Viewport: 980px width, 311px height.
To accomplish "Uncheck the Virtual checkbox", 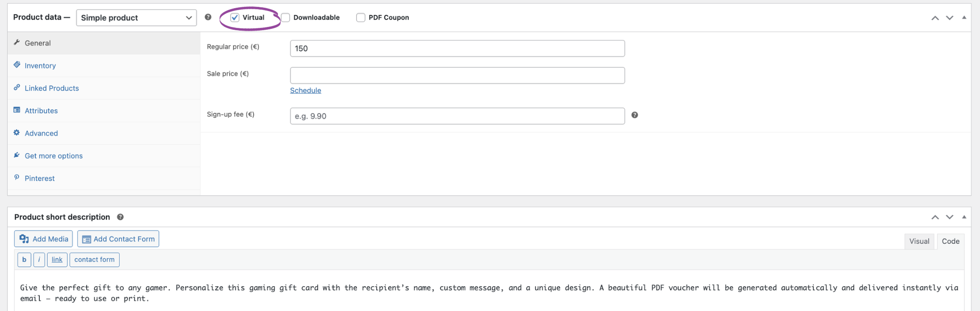I will click(235, 17).
